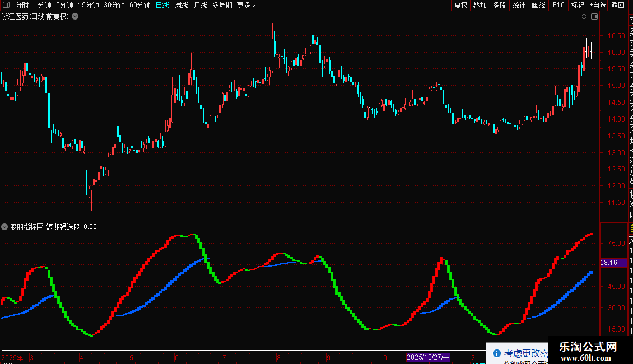Switch to 日线 daily chart

tap(162, 5)
